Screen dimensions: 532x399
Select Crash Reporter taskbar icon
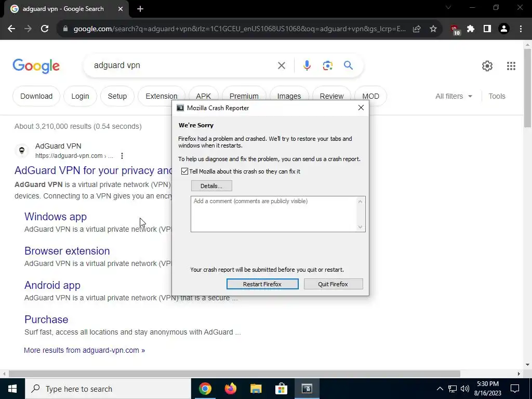[307, 389]
